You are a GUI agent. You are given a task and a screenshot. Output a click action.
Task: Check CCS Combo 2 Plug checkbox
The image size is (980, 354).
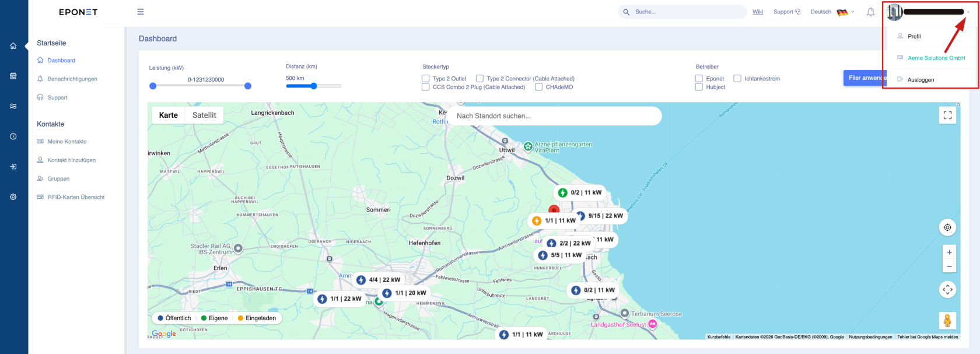pos(426,87)
